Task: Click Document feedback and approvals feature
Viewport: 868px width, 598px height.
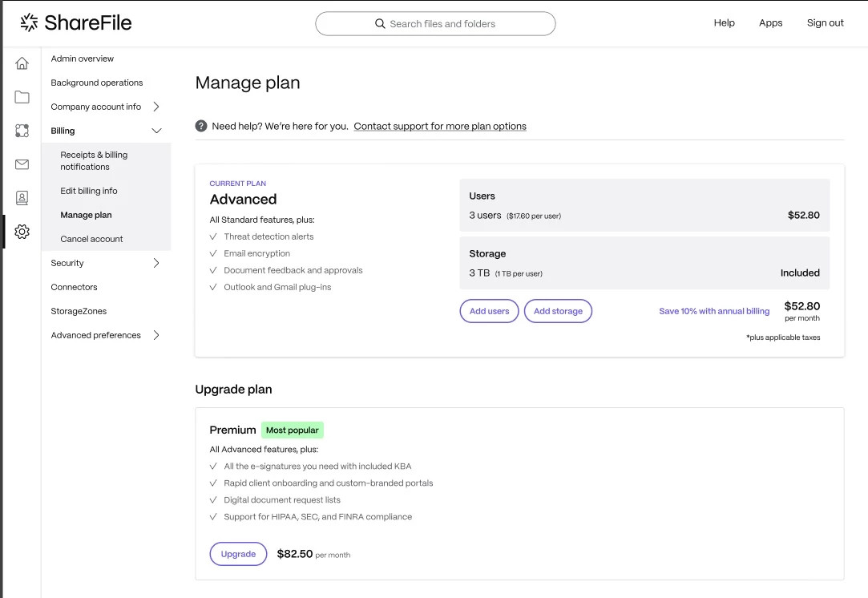Action: 293,270
